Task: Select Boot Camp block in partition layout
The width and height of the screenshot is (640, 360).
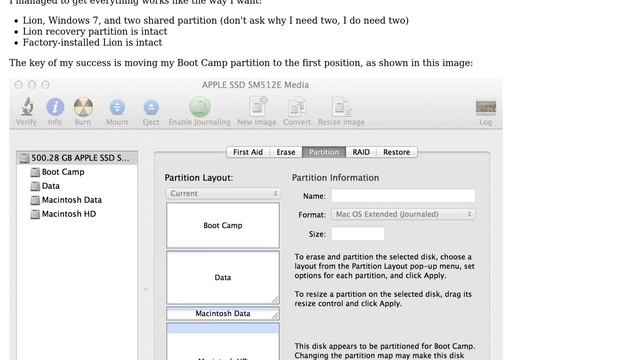Action: tap(223, 225)
